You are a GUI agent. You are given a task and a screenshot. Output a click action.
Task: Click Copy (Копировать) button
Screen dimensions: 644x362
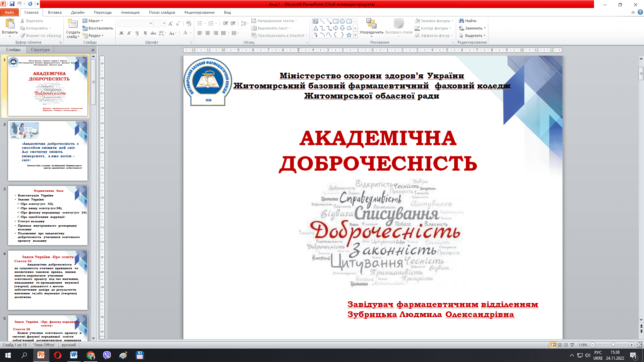(x=35, y=28)
